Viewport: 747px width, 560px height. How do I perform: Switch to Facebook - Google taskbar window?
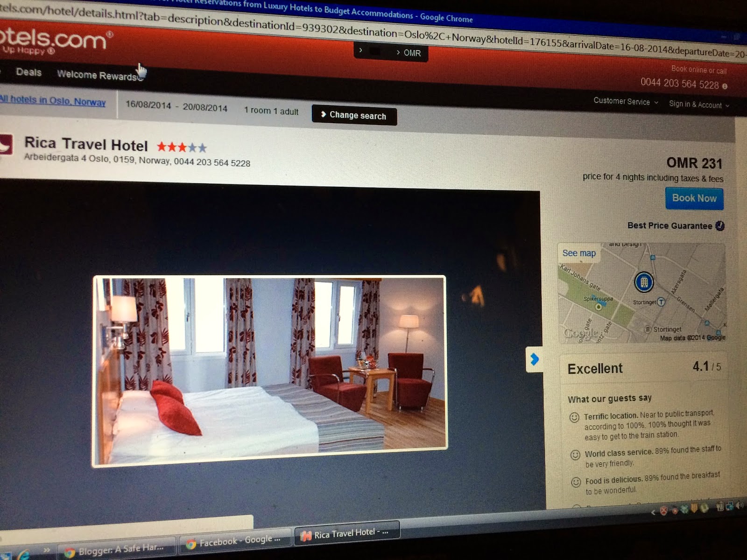235,541
